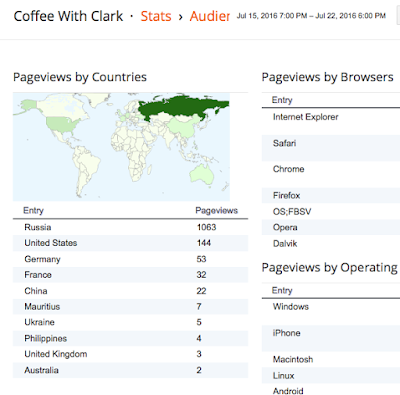Click the date range Jul 15 – Jul 22, 2016
This screenshot has width=400, height=395.
(x=311, y=16)
